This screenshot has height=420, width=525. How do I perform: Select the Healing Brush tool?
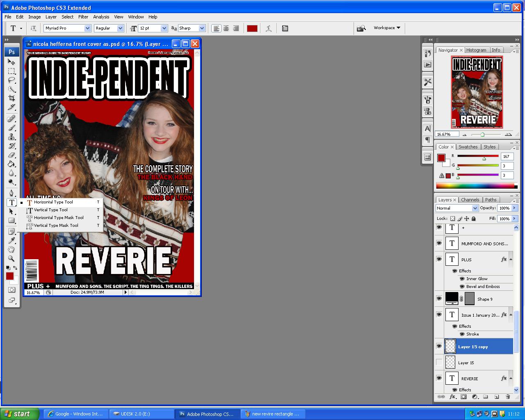pos(11,119)
